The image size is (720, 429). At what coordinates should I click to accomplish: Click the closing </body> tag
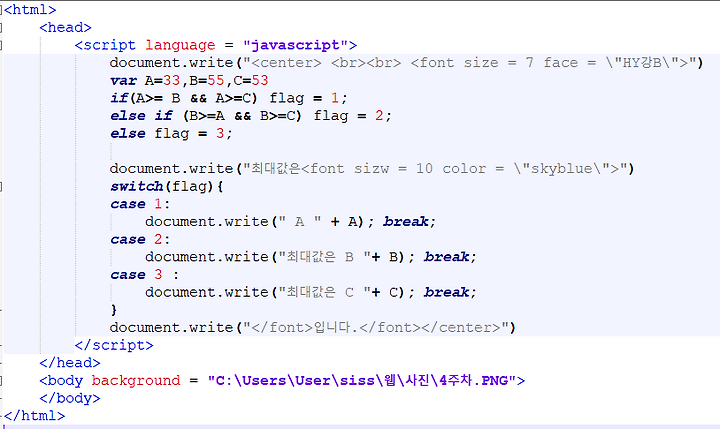click(70, 398)
